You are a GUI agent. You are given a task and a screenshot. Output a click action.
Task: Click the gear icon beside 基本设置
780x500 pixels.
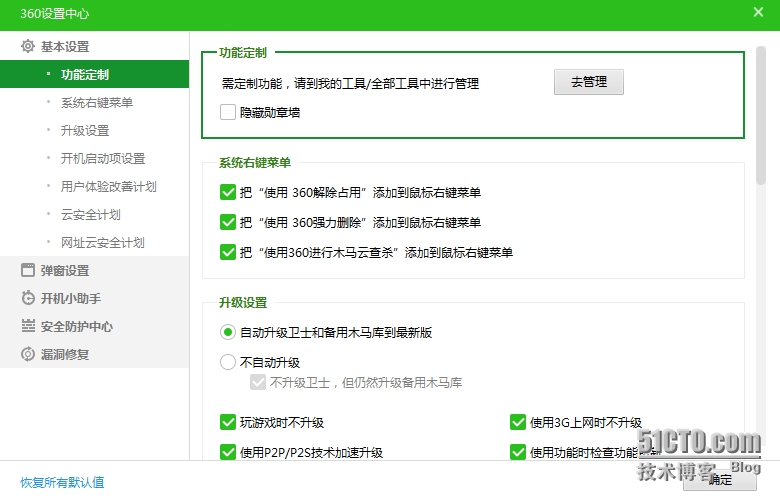(x=28, y=46)
